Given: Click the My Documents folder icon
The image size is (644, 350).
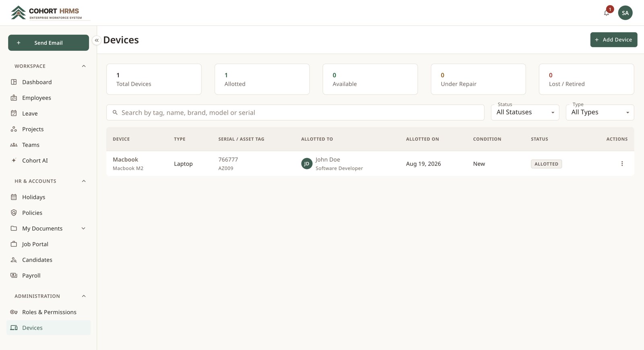Looking at the screenshot, I should tap(14, 229).
